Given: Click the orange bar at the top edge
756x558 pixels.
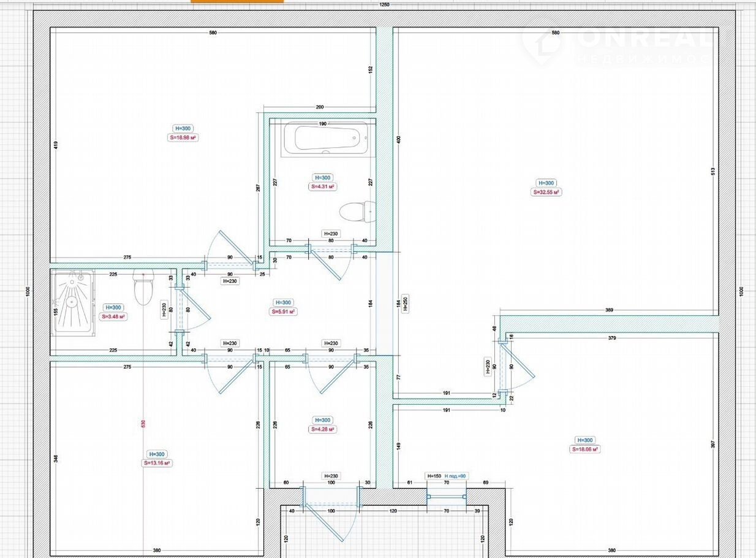Looking at the screenshot, I should tap(237, 2).
